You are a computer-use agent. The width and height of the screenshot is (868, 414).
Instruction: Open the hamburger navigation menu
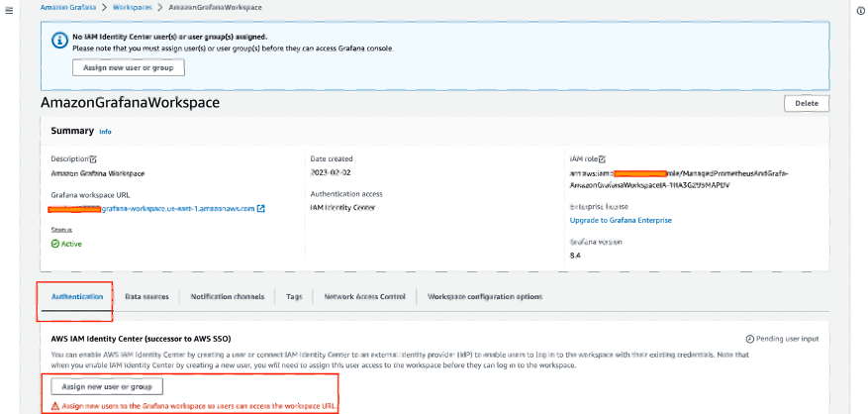point(9,11)
